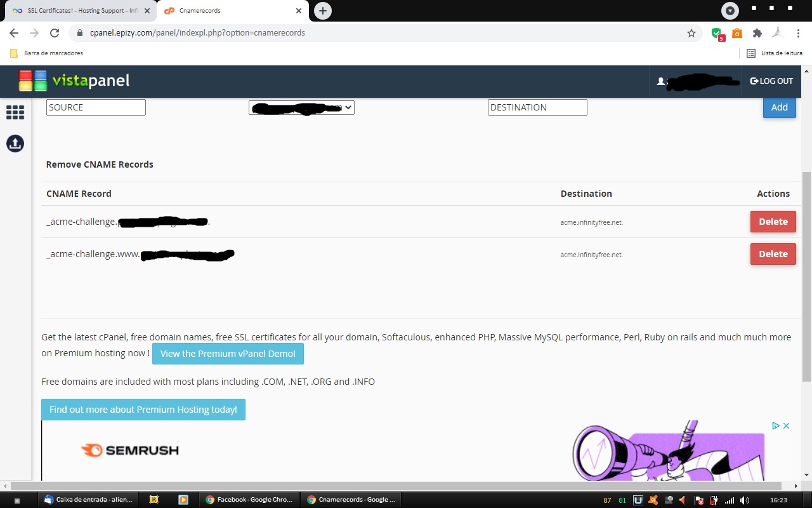Open the domain dropdown selector
This screenshot has height=508, width=812.
pos(301,108)
